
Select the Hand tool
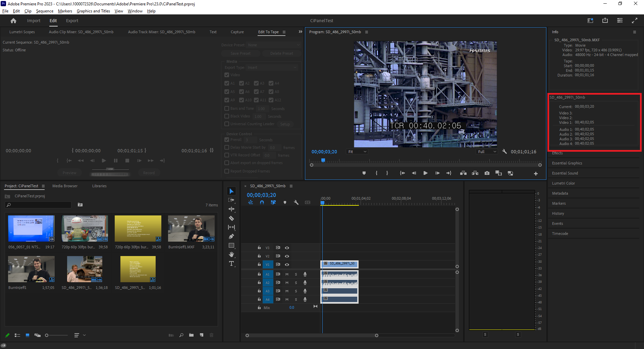point(231,255)
